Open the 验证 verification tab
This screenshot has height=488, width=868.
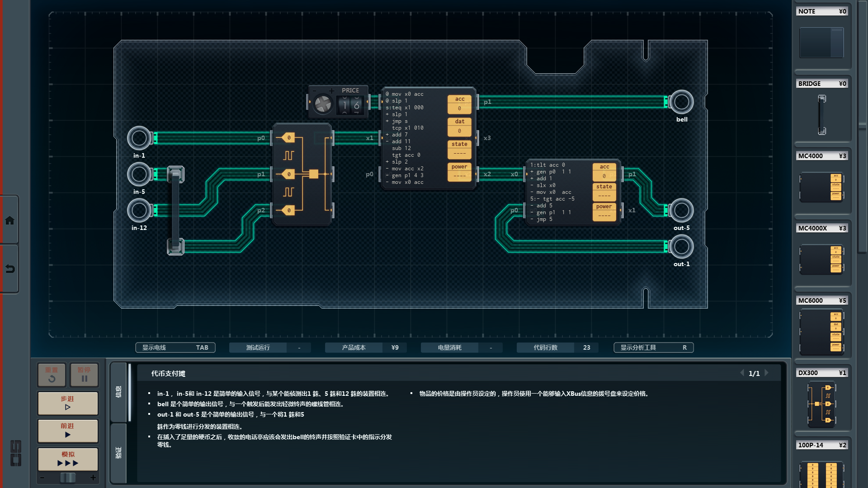pos(118,453)
